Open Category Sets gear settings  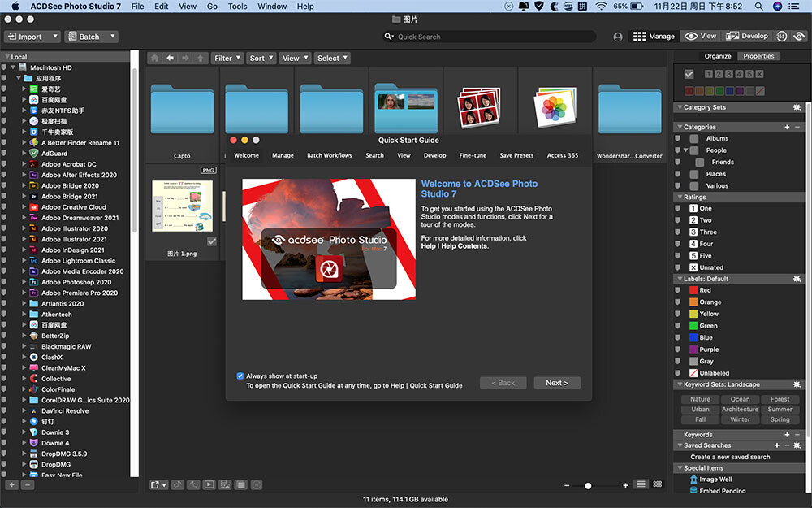[x=797, y=107]
